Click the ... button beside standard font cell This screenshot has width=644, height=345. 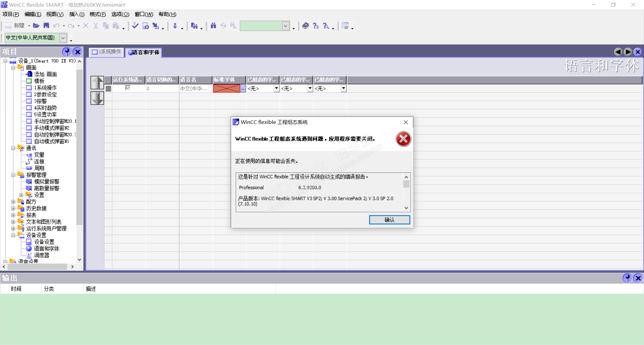(243, 88)
